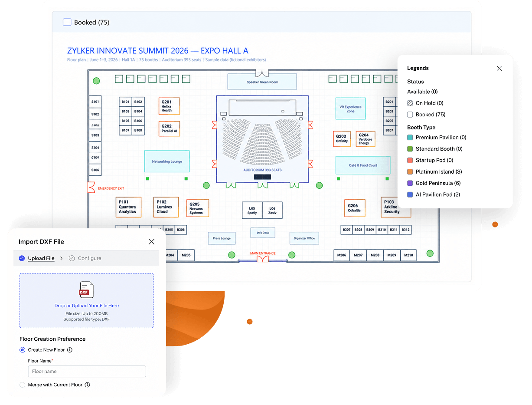Select the Create New Floor radio button
The width and height of the screenshot is (532, 405).
[x=23, y=350]
